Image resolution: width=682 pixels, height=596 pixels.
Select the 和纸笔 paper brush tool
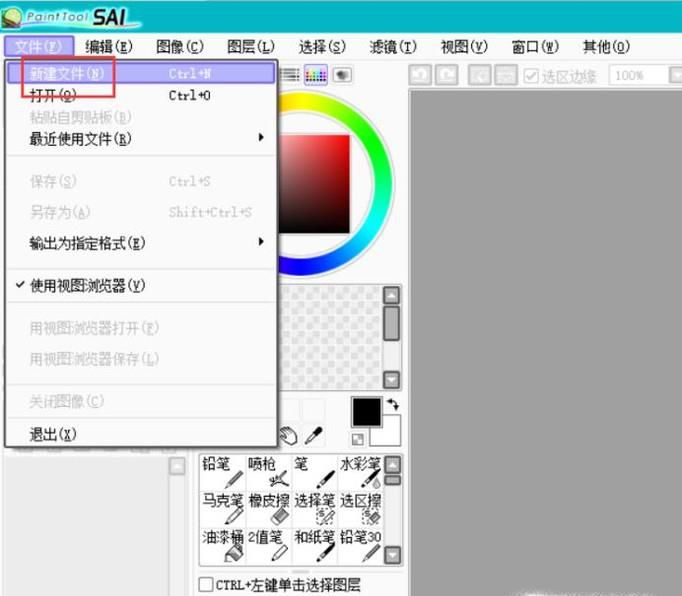click(314, 546)
